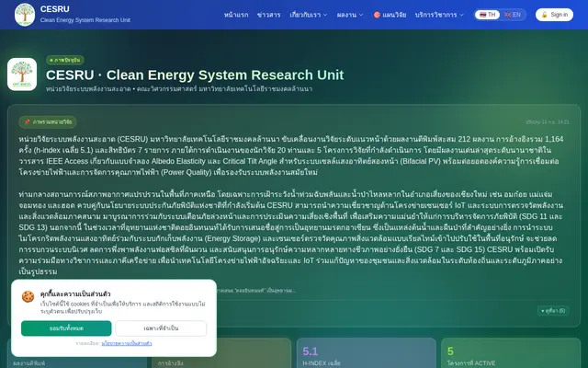Click the Clean Energy System Research Unit heading
The height and width of the screenshot is (368, 588).
195,75
